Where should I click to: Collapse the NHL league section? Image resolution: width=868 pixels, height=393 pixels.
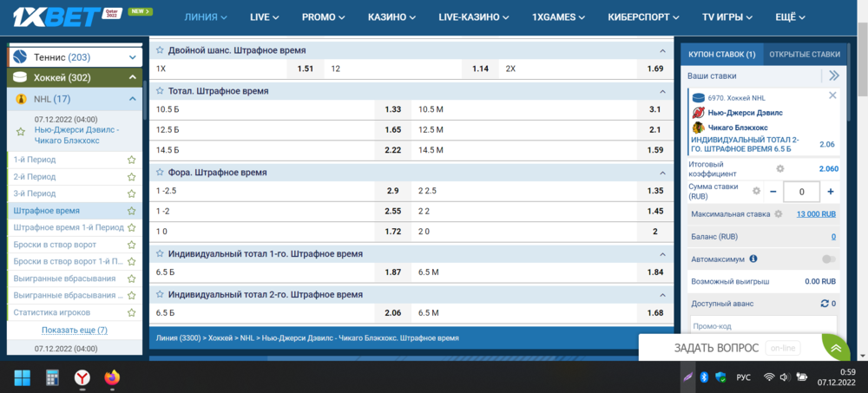pyautogui.click(x=132, y=99)
